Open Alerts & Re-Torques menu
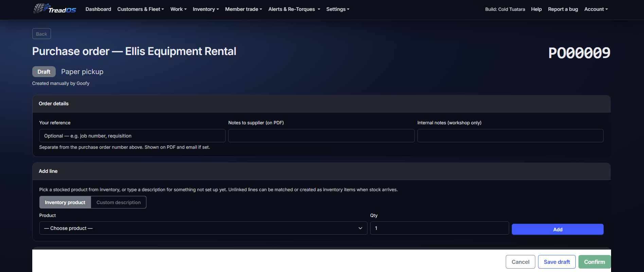The height and width of the screenshot is (272, 644). tap(294, 9)
